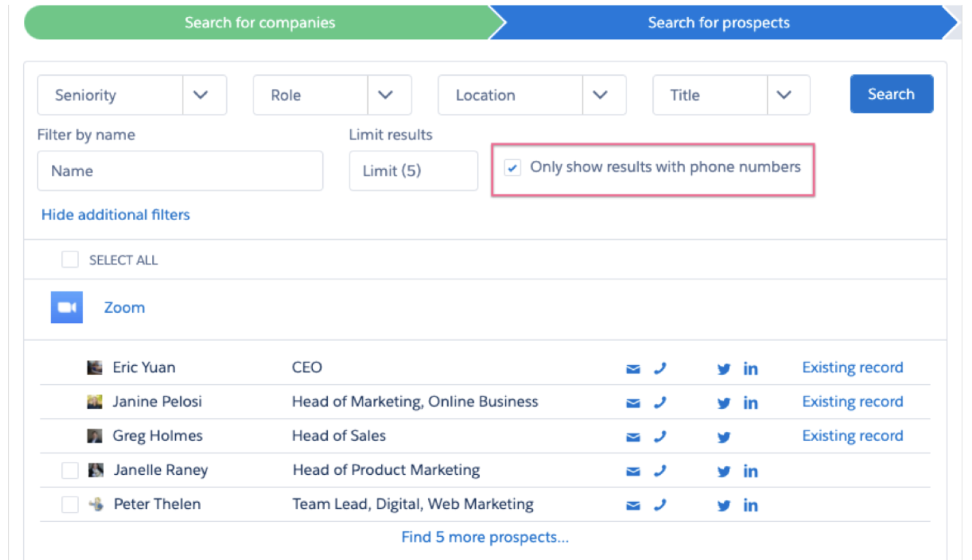Open Janine Pelosi's LinkedIn icon
This screenshot has width=972, height=560.
tap(750, 403)
